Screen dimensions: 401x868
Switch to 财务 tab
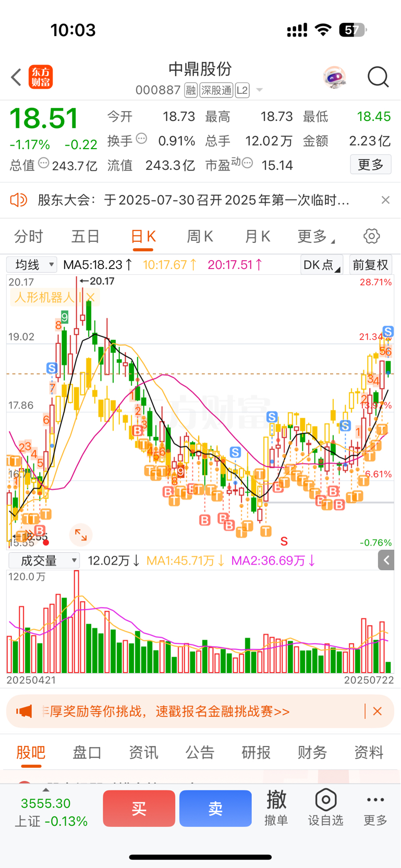(x=312, y=752)
